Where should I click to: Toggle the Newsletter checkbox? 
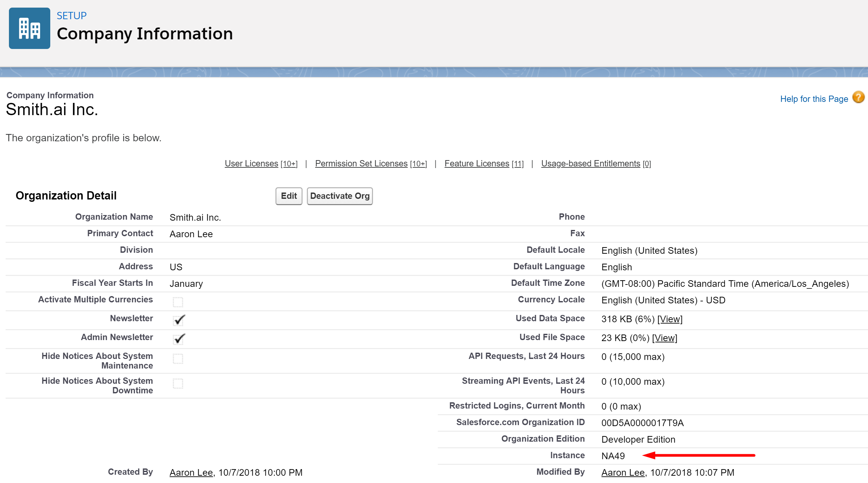click(x=179, y=320)
